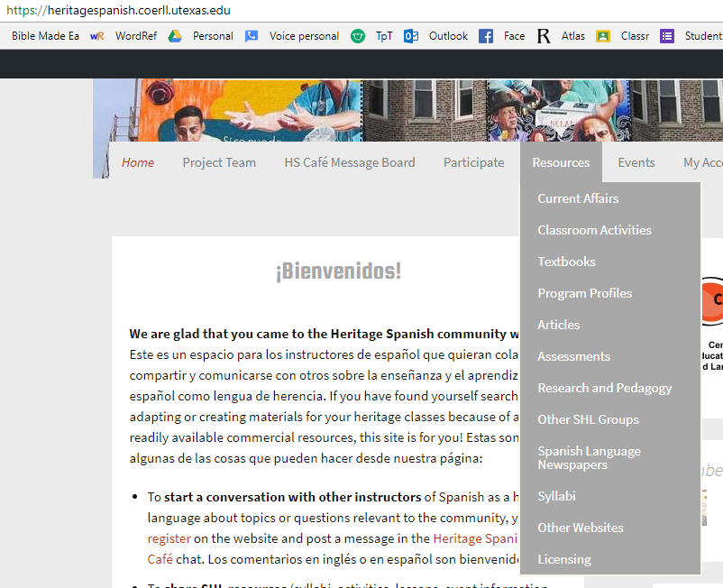Viewport: 723px width, 588px height.
Task: Expand the Events navigation dropdown
Action: [636, 162]
